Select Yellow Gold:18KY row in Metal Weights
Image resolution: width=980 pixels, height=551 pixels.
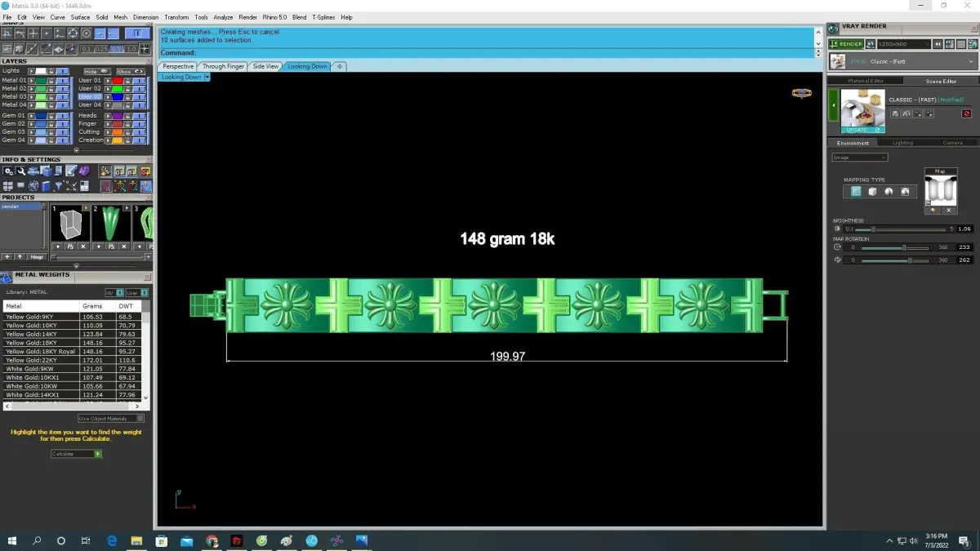[x=73, y=343]
